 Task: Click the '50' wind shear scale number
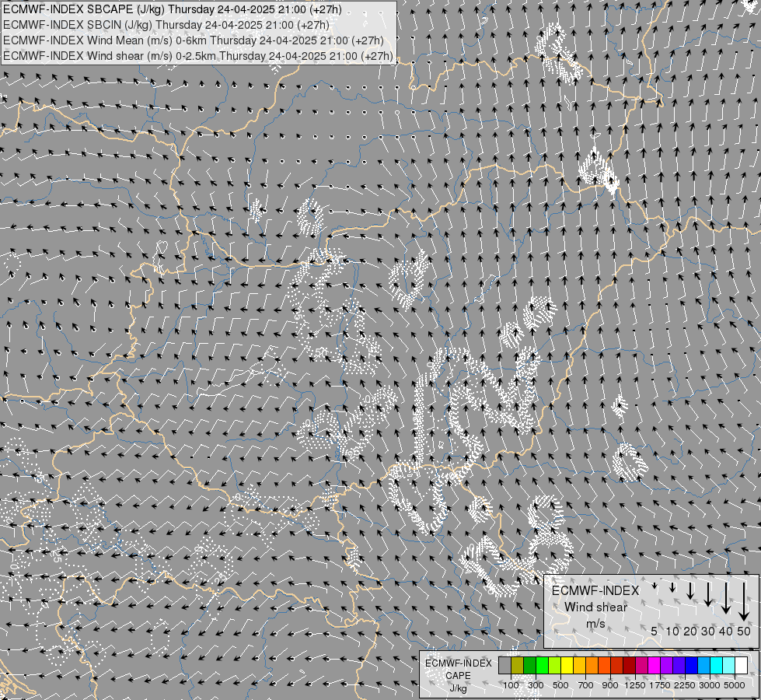click(x=744, y=631)
